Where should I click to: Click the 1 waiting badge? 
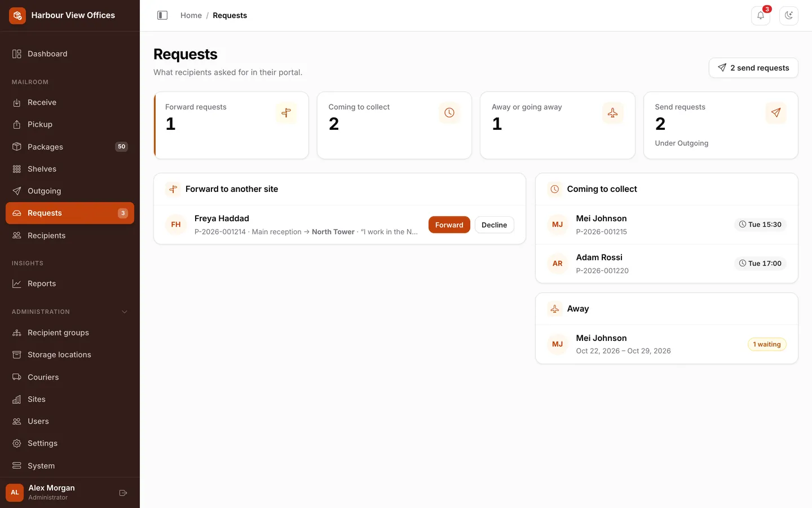click(767, 344)
